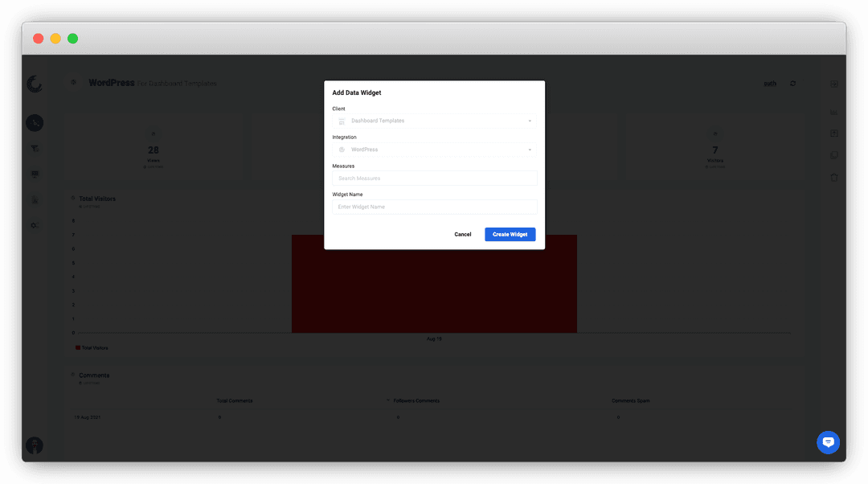
Task: Click the Total Comments column header
Action: tap(235, 400)
